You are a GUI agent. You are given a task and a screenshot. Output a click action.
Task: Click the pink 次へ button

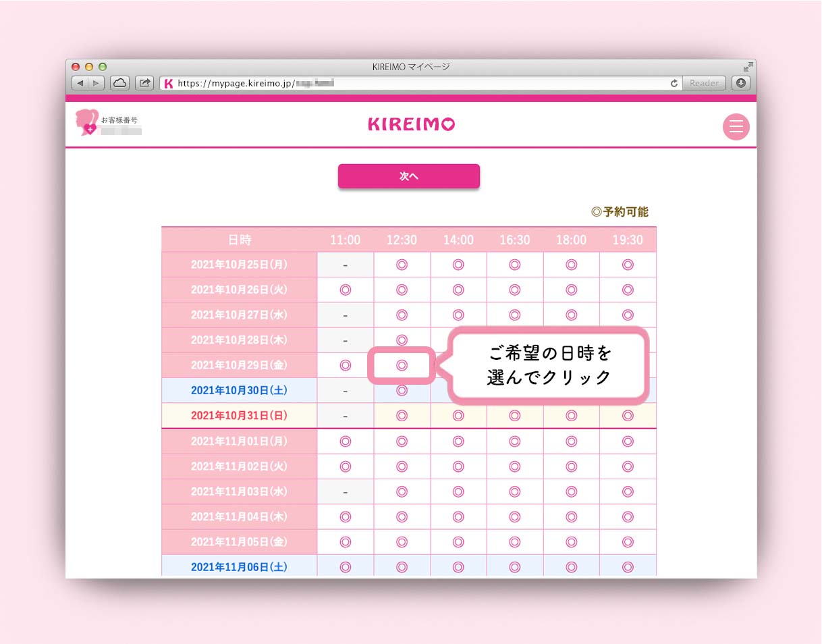click(x=409, y=176)
